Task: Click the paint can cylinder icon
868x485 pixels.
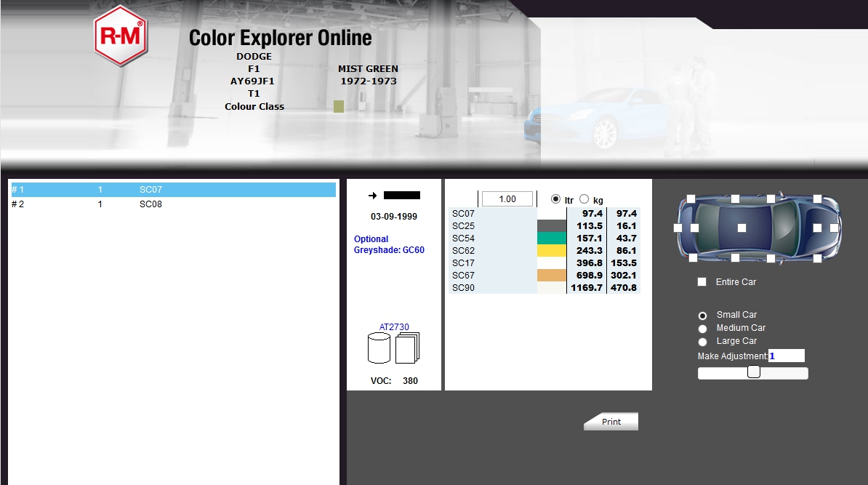Action: click(379, 348)
